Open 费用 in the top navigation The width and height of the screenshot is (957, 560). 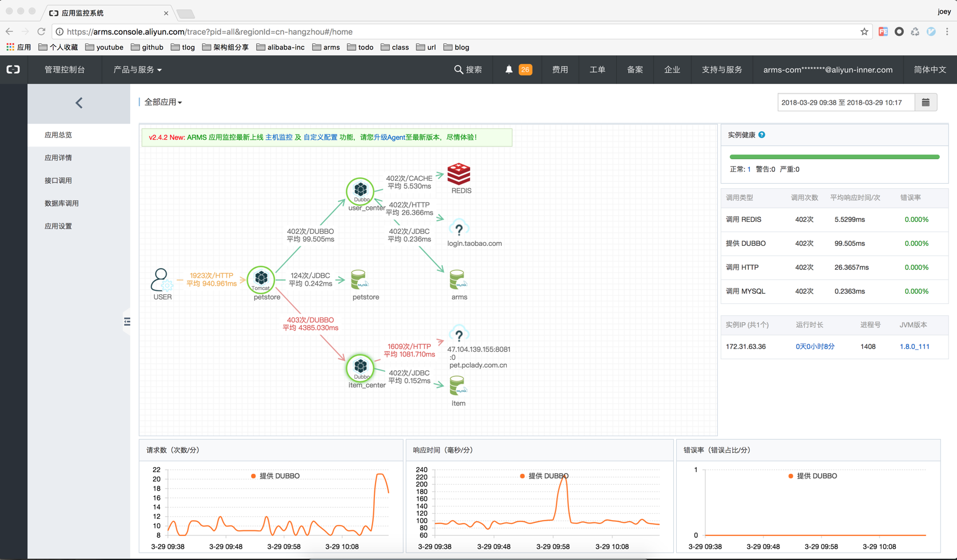pyautogui.click(x=560, y=70)
